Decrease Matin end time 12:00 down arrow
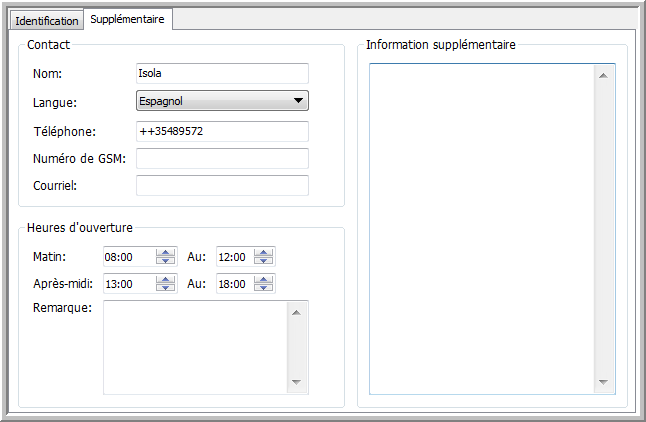The height and width of the screenshot is (422, 646). (264, 261)
